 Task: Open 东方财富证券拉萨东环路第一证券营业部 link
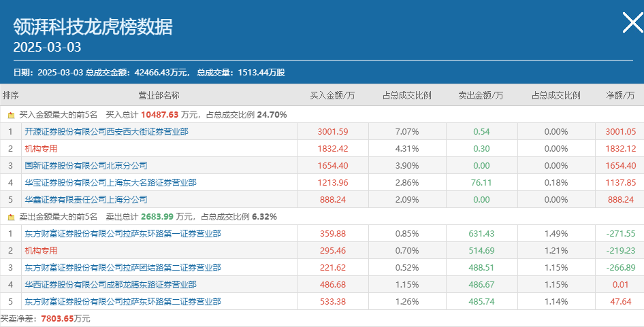(123, 234)
